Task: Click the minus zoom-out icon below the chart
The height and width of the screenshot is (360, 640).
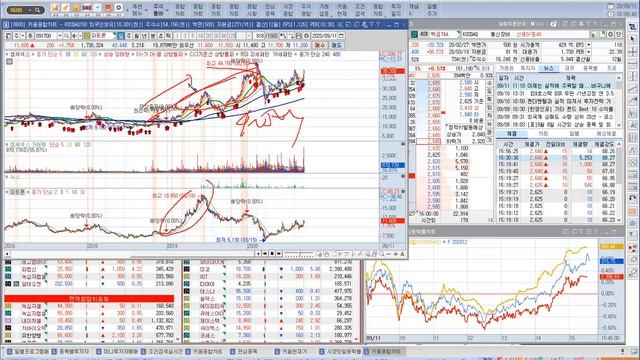Action: 389,254
